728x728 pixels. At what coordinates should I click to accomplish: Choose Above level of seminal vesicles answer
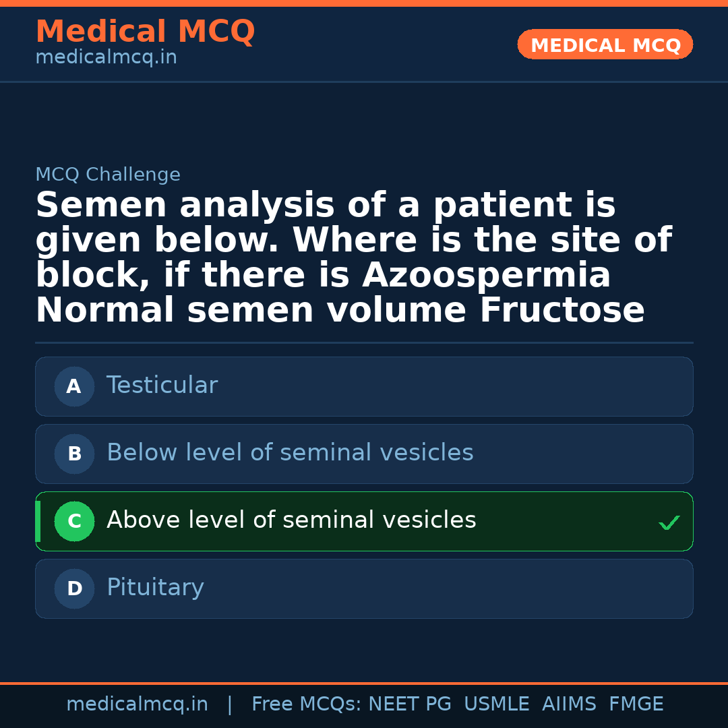pos(291,520)
